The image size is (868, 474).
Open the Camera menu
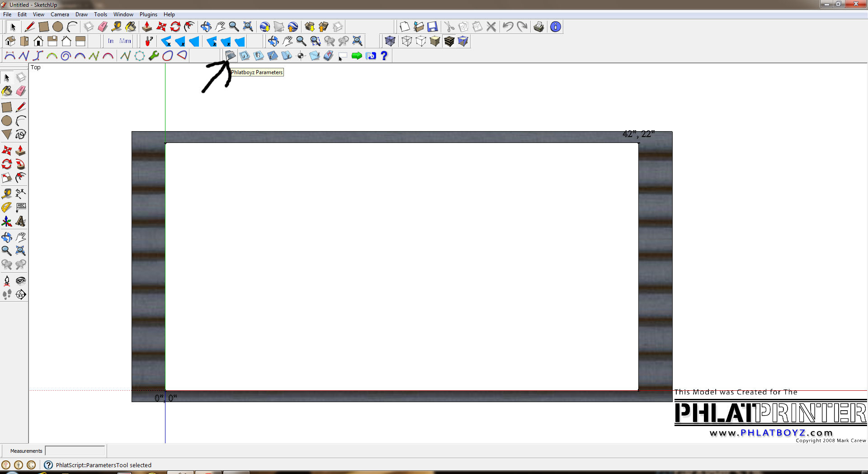pyautogui.click(x=60, y=14)
